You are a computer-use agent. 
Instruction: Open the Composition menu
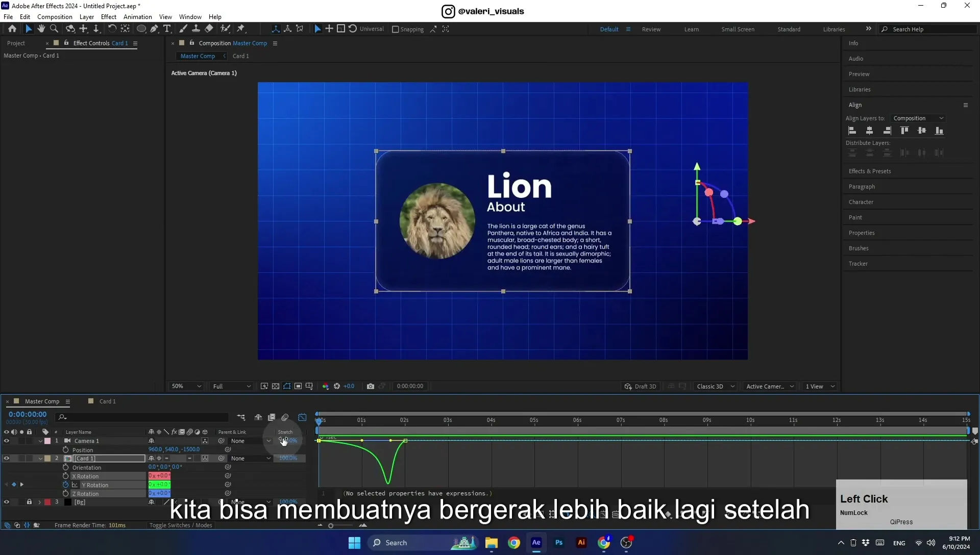pos(55,17)
